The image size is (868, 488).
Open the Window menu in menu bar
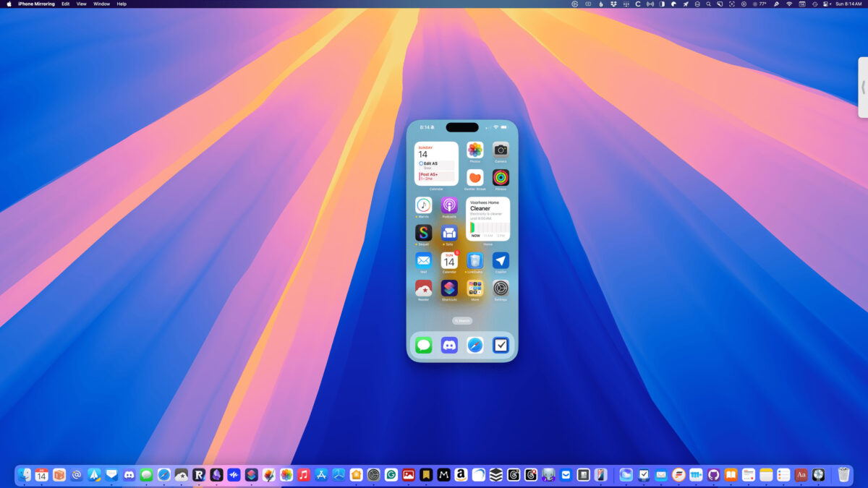pos(102,4)
